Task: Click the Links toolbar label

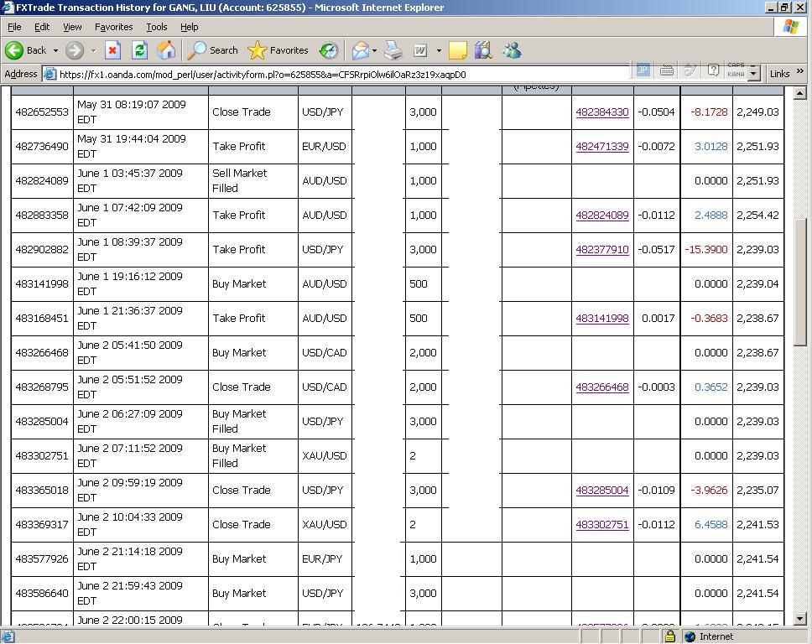Action: [x=779, y=74]
